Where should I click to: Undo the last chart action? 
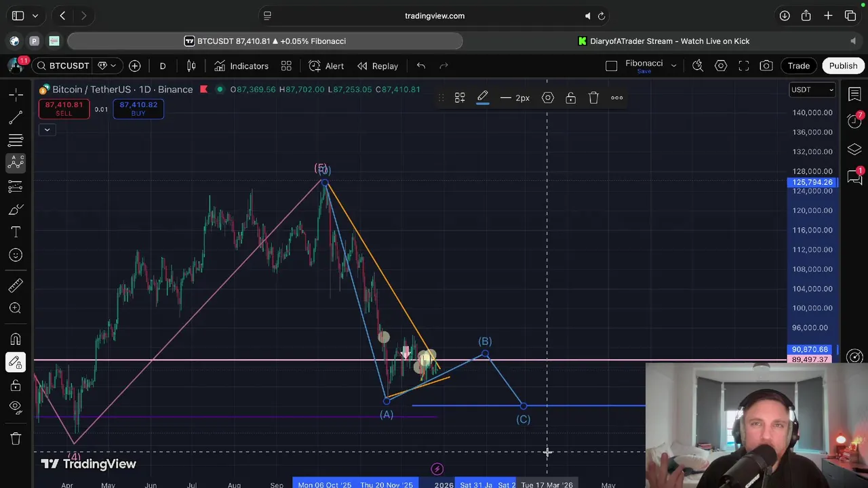(421, 66)
